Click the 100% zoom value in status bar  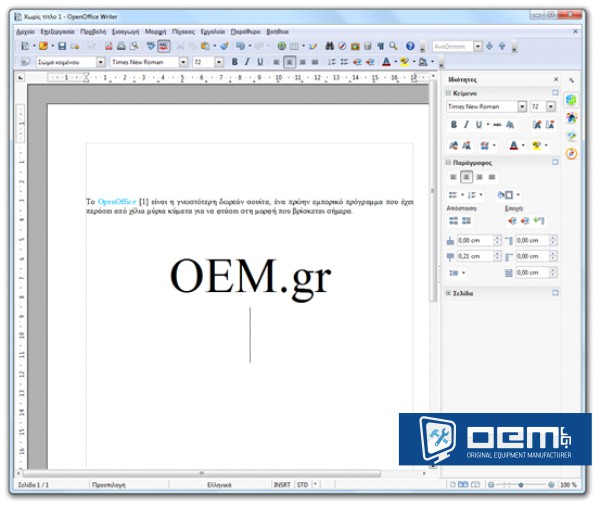568,485
